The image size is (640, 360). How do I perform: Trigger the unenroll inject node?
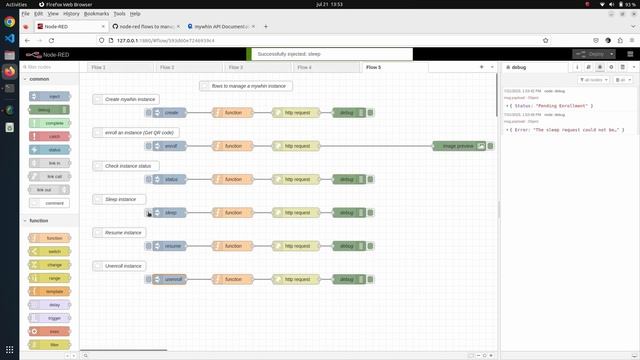point(149,280)
